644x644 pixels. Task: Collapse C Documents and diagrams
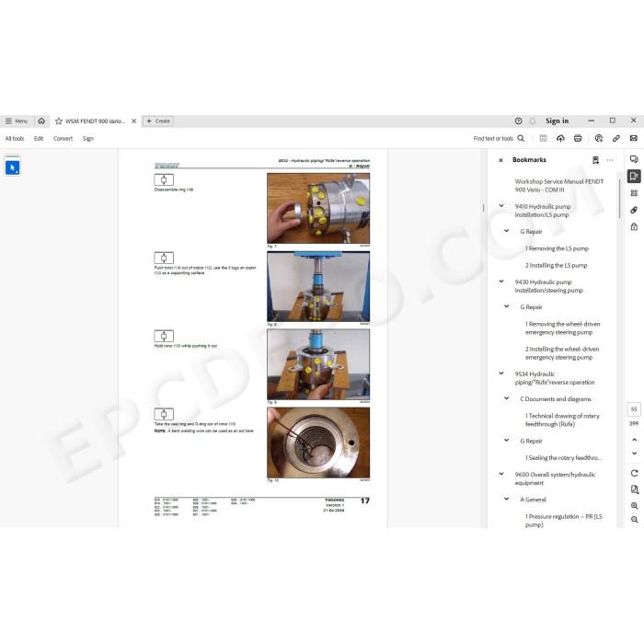506,398
